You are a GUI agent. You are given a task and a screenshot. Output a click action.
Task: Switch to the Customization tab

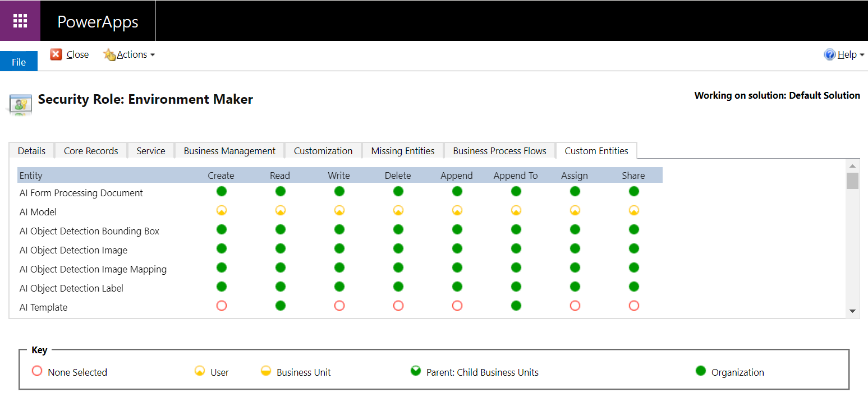[323, 151]
